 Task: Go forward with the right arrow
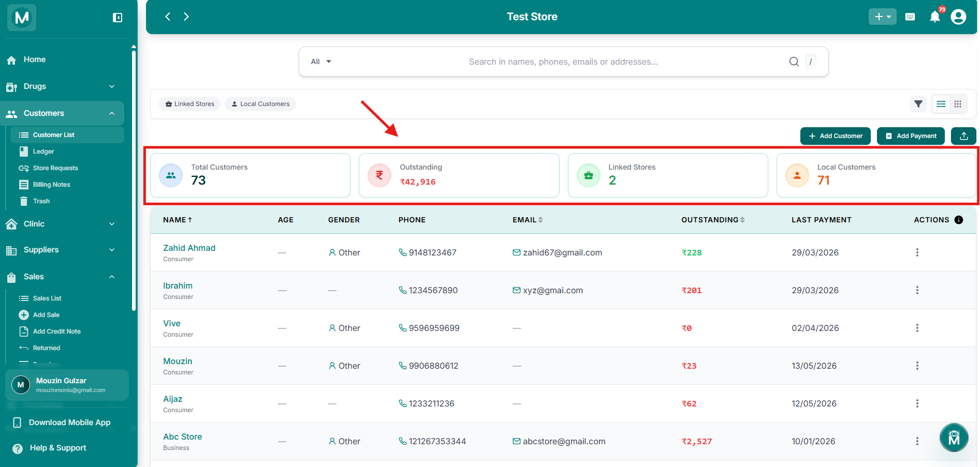[x=186, y=17]
